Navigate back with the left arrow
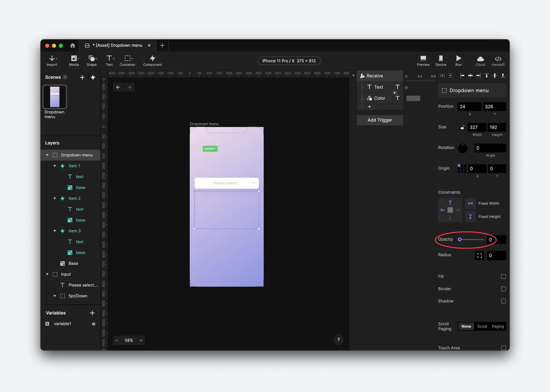This screenshot has width=550, height=392. coord(118,87)
